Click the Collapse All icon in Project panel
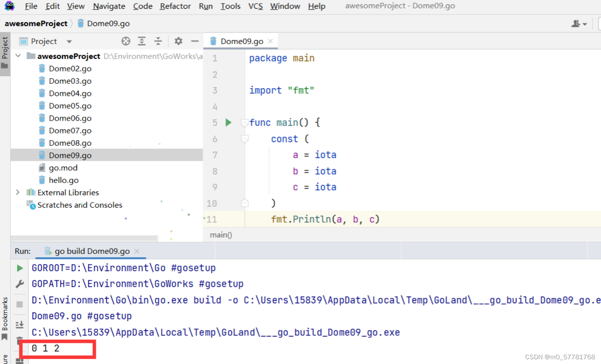The width and height of the screenshot is (601, 364). [x=158, y=41]
